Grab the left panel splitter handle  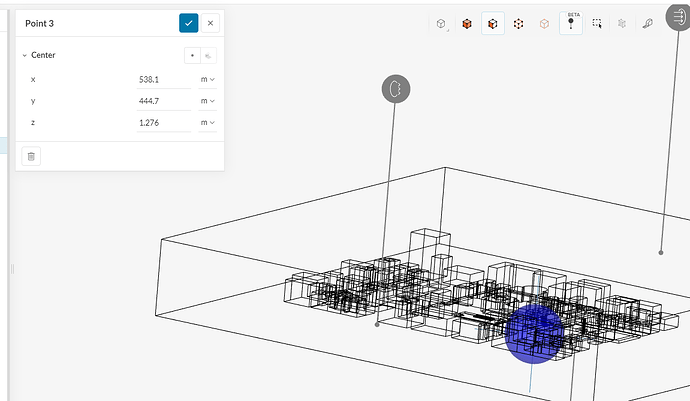(x=12, y=269)
